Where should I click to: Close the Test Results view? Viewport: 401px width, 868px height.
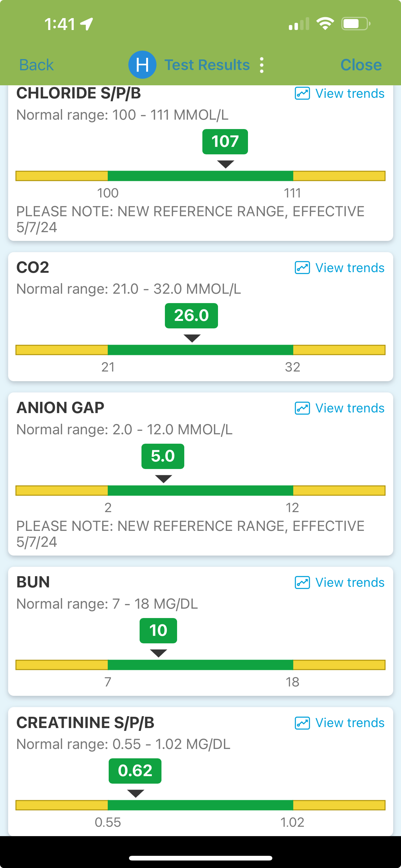(x=361, y=65)
